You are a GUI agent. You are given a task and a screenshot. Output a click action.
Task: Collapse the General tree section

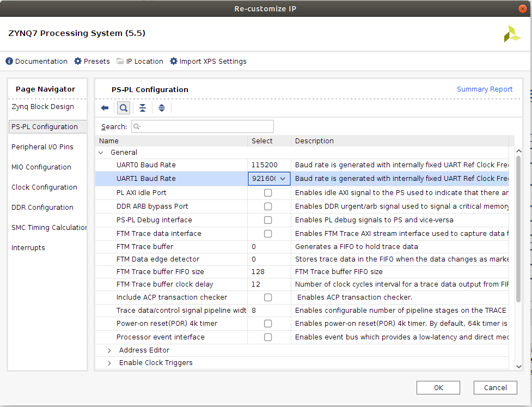pos(101,153)
